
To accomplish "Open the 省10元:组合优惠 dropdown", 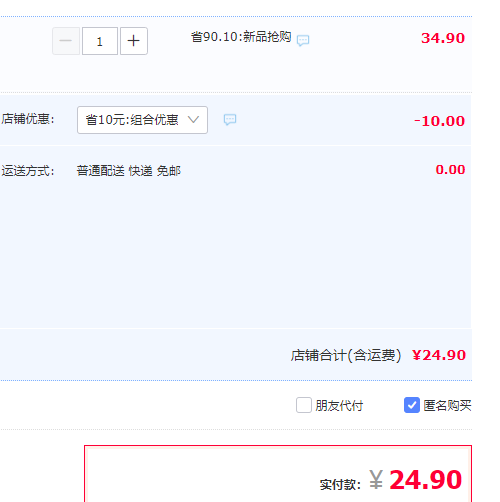I will [x=142, y=120].
